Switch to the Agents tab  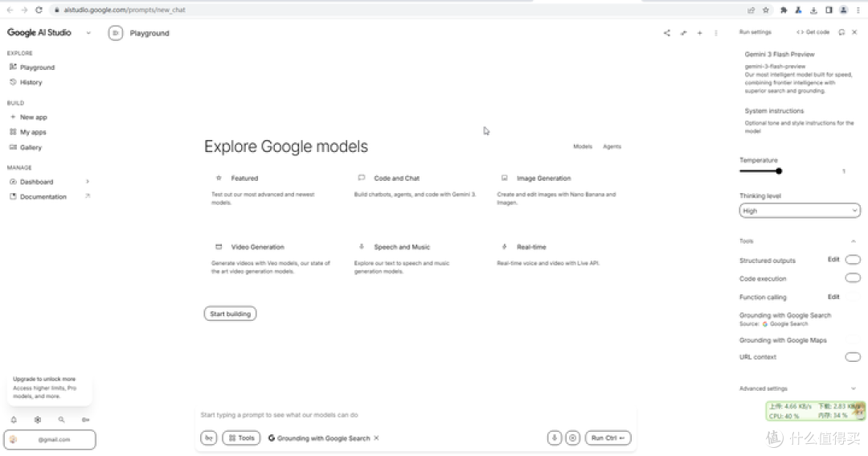[612, 146]
